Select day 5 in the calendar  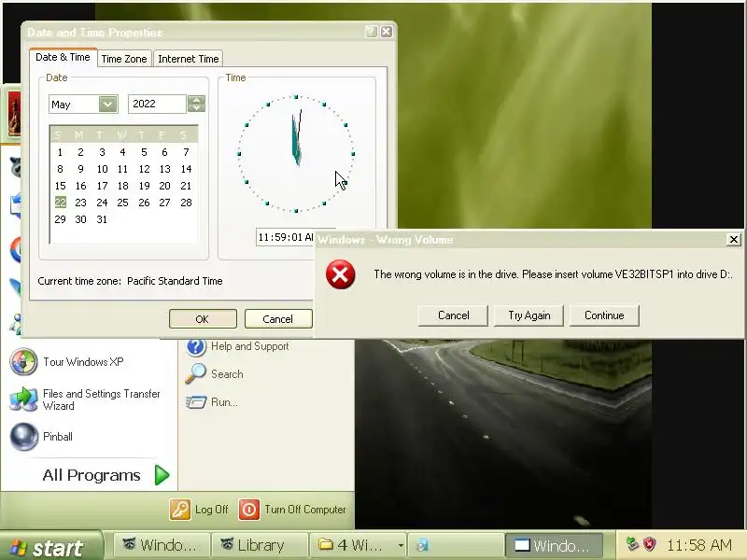(x=144, y=152)
